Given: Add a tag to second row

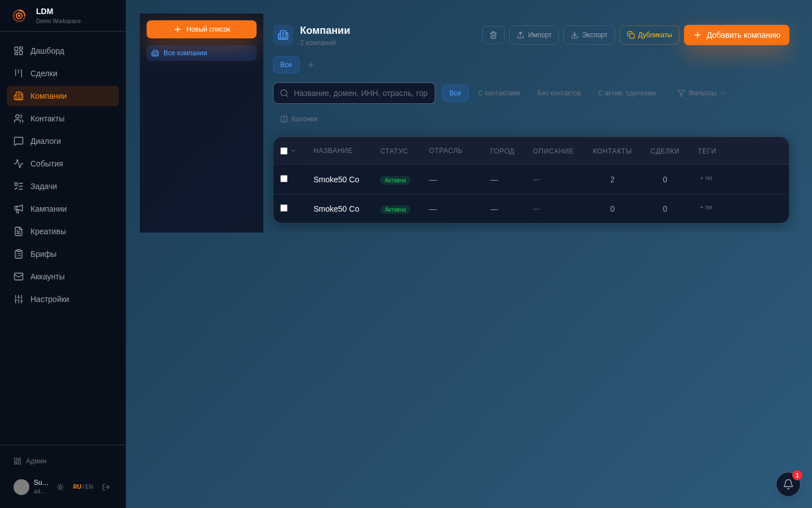Looking at the screenshot, I should 706,208.
